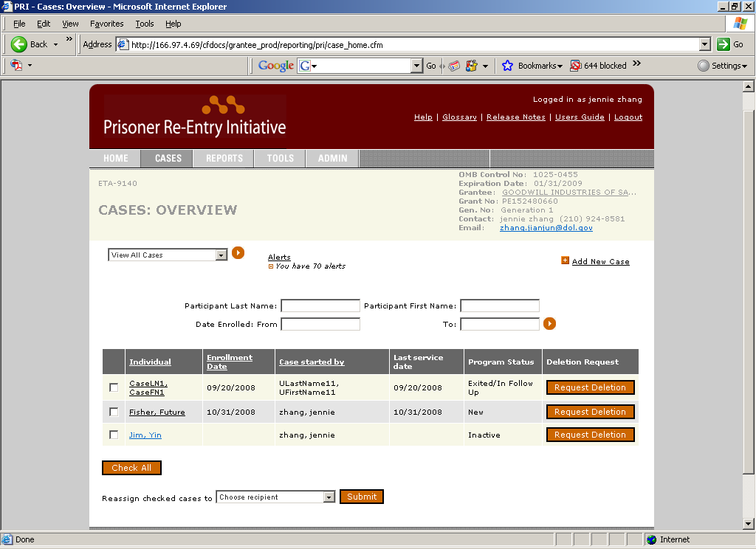Viewport: 756px width, 549px height.
Task: Click the small alert bullet icon
Action: pos(271,266)
